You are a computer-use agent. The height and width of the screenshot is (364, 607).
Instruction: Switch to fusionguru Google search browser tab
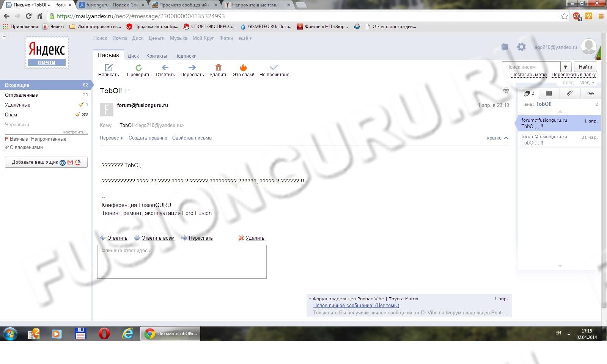click(112, 5)
